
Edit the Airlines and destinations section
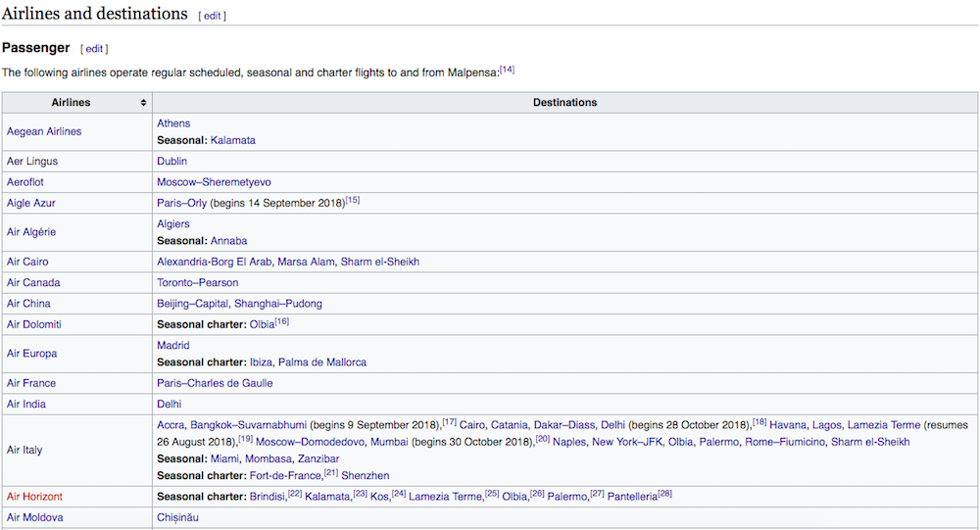pos(212,16)
